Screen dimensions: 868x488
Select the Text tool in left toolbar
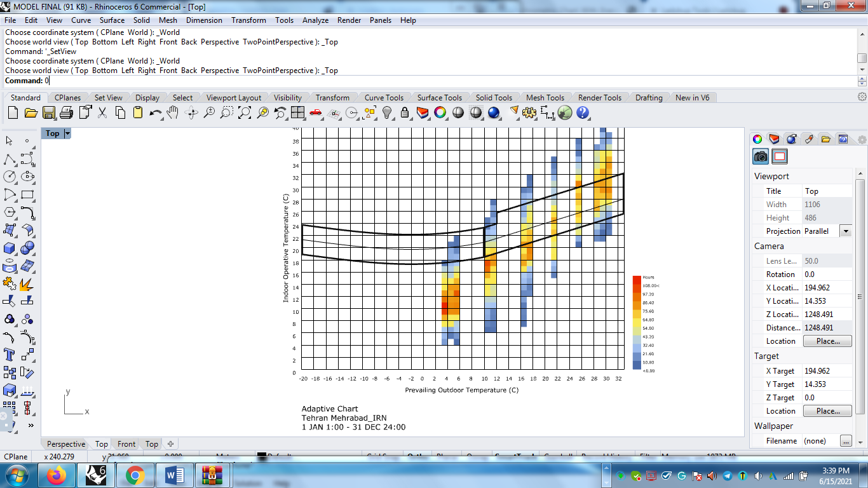10,355
